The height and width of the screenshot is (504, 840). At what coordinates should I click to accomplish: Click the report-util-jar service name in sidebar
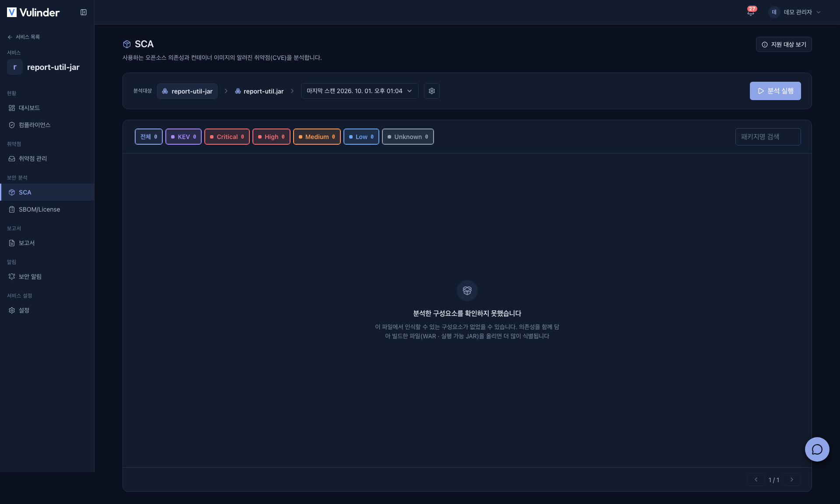pos(53,67)
